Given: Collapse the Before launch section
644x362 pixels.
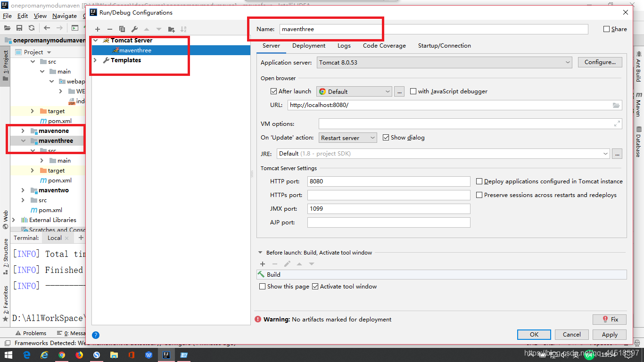Looking at the screenshot, I should [260, 253].
